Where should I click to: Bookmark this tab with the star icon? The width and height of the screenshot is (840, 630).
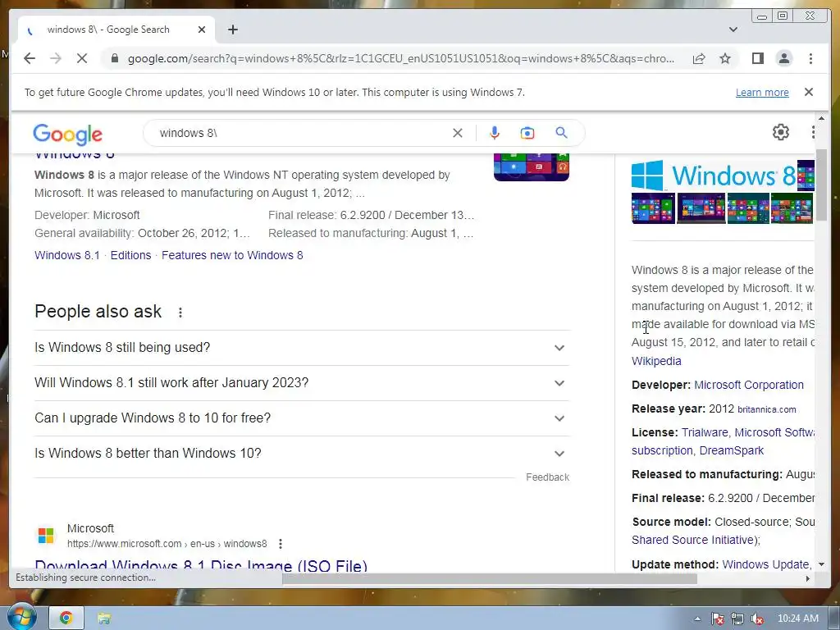pos(725,58)
